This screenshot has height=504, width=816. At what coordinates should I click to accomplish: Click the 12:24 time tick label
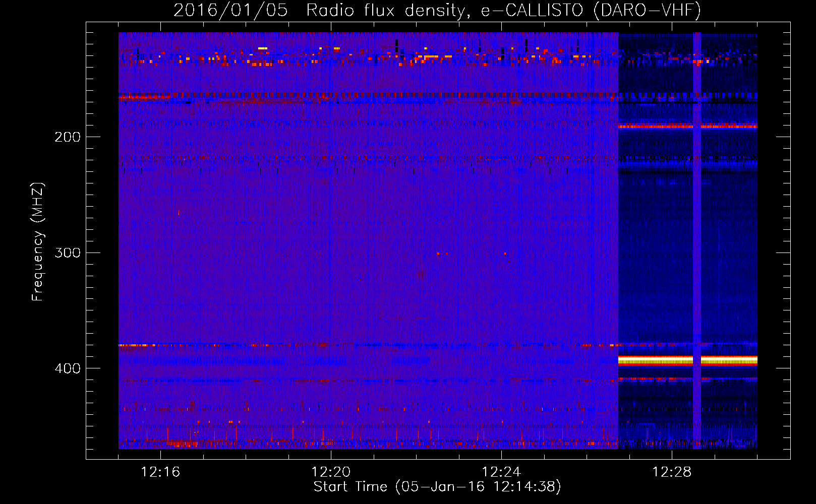point(501,472)
